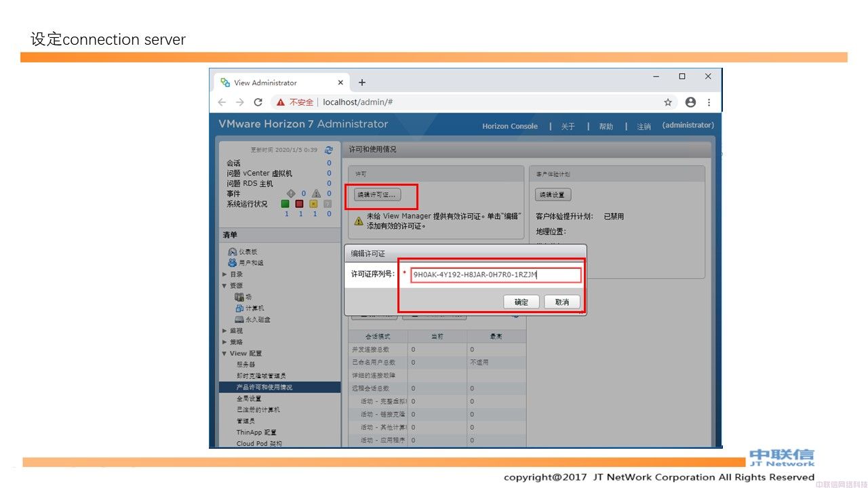Select 产品许可和使用情况 tree item
This screenshot has width=868, height=488.
(x=279, y=387)
